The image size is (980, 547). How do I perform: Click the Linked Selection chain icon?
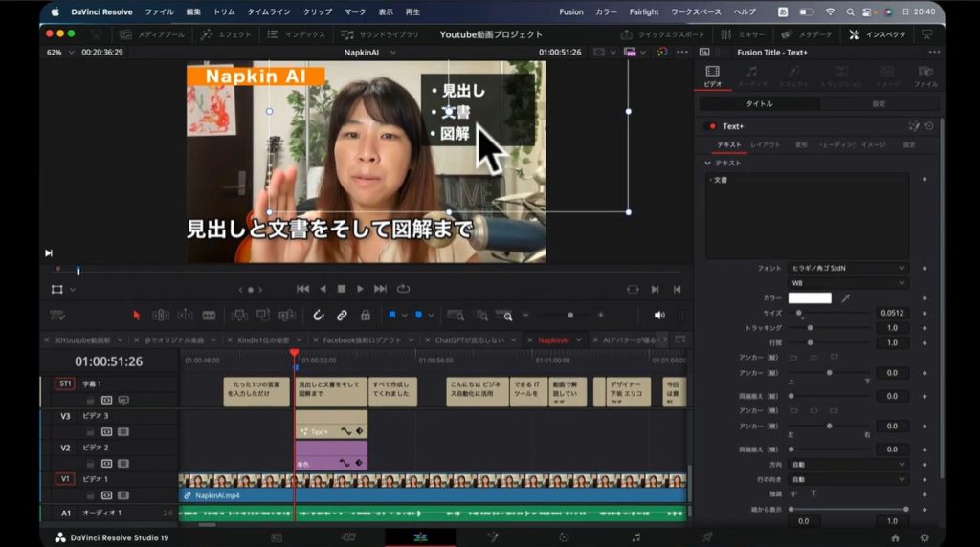tap(342, 315)
